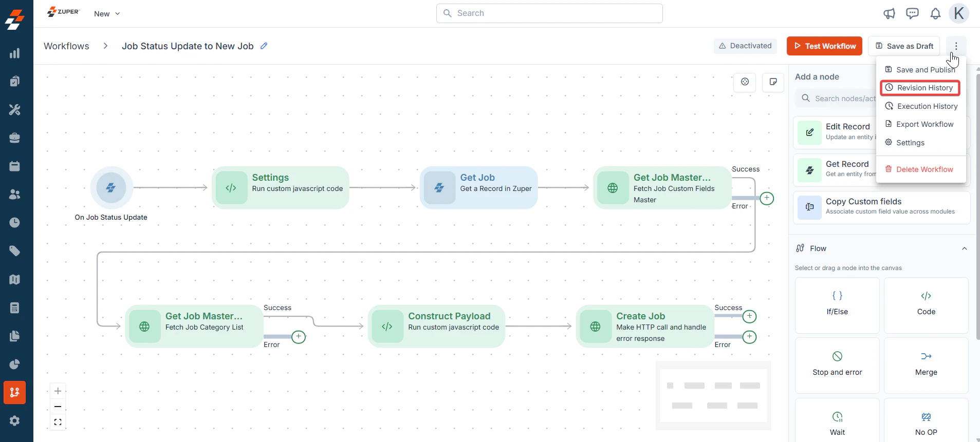Add Code flow node
Image resolution: width=980 pixels, height=442 pixels.
(x=926, y=305)
